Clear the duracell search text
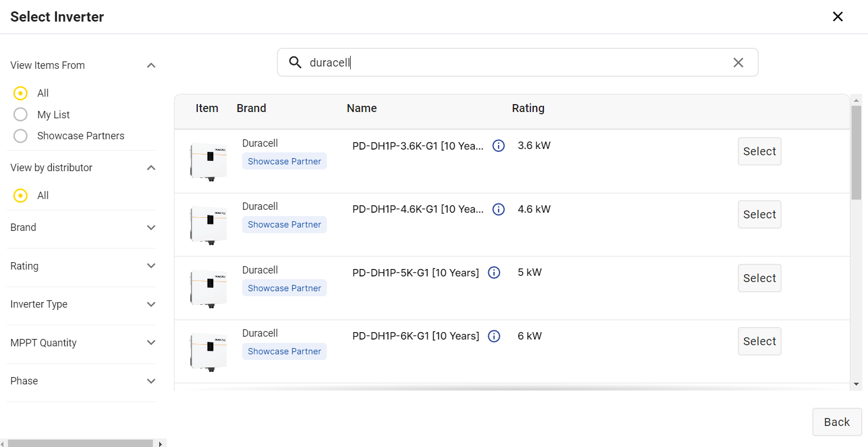Screen dimensions: 868x447 738,63
